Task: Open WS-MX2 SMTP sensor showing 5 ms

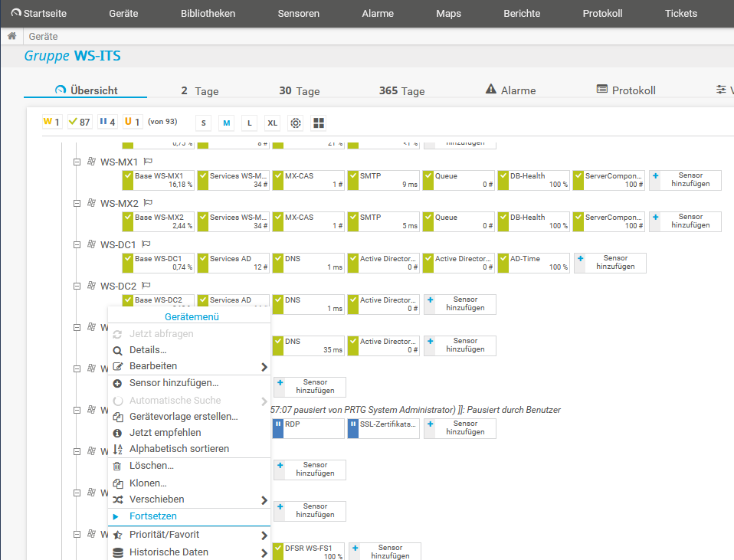Action: (x=383, y=221)
